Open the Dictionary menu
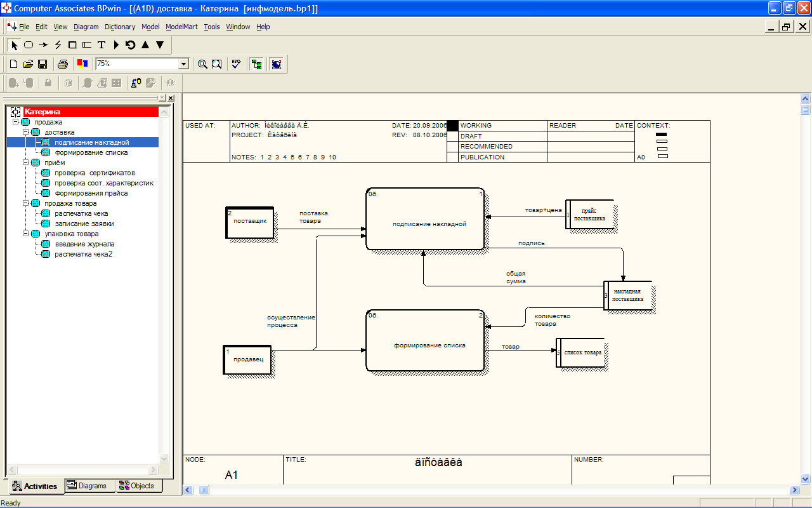 (120, 27)
